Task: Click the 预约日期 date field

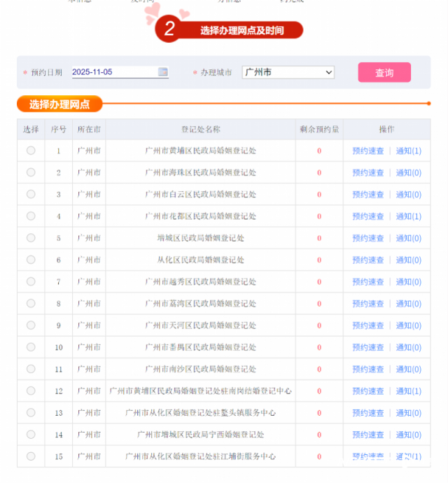Action: pos(120,72)
